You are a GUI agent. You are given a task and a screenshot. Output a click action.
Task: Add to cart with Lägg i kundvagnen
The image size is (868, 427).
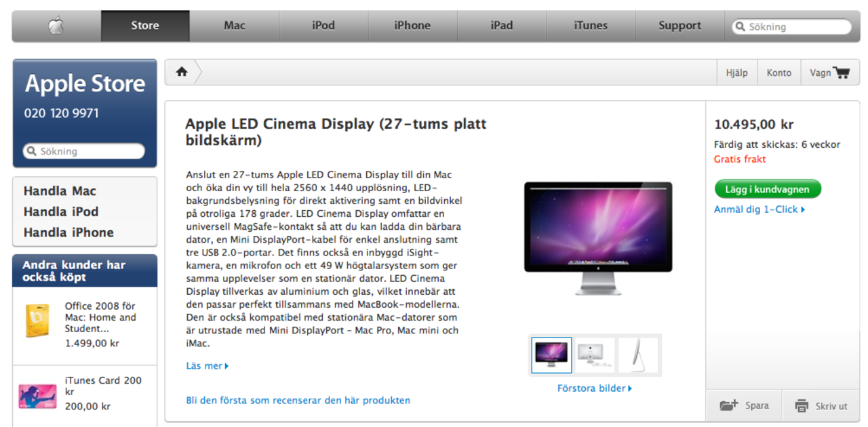tap(768, 189)
